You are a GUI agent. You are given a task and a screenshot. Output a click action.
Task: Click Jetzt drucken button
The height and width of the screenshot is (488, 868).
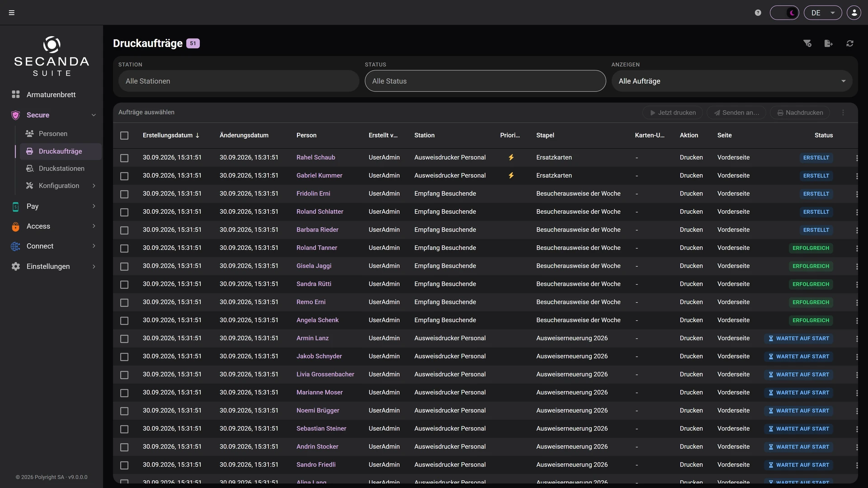[673, 113]
